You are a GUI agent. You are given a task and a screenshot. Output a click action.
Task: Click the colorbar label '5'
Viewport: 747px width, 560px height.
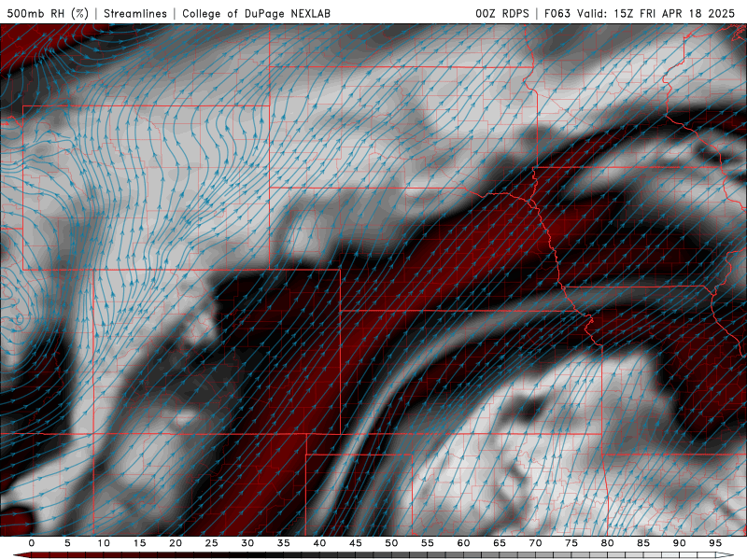(x=67, y=543)
